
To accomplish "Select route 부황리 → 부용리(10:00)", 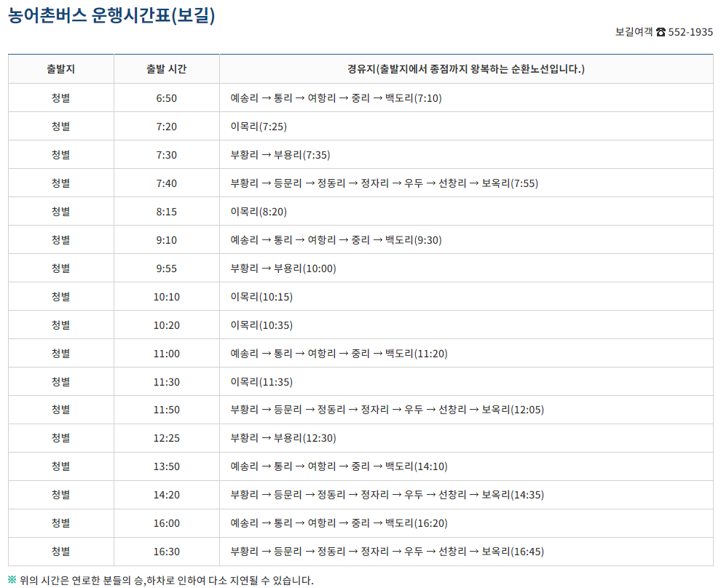I will [x=283, y=269].
